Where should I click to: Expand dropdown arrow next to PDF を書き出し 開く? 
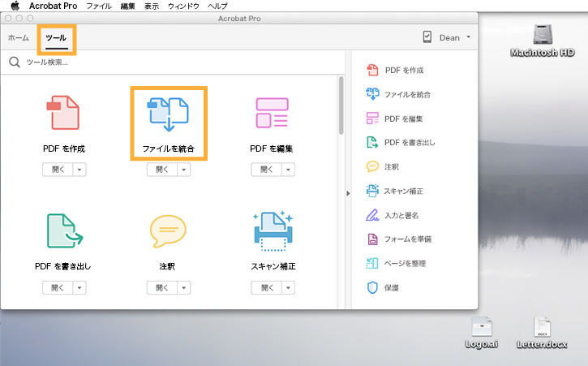(79, 288)
